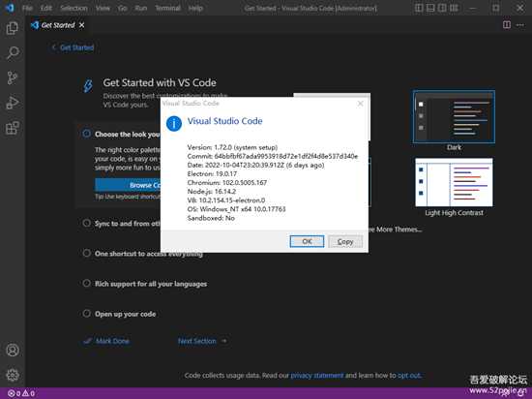Open the View menu

(x=103, y=8)
